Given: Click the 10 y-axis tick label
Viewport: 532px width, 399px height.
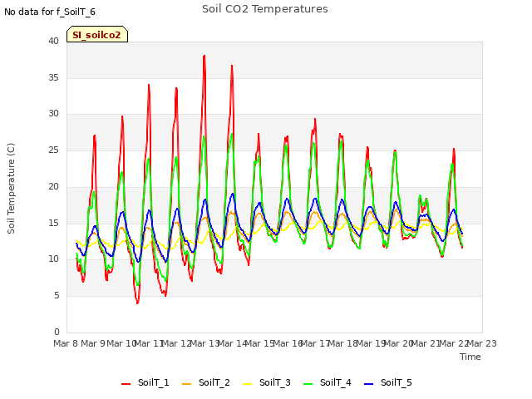Looking at the screenshot, I should coord(53,259).
